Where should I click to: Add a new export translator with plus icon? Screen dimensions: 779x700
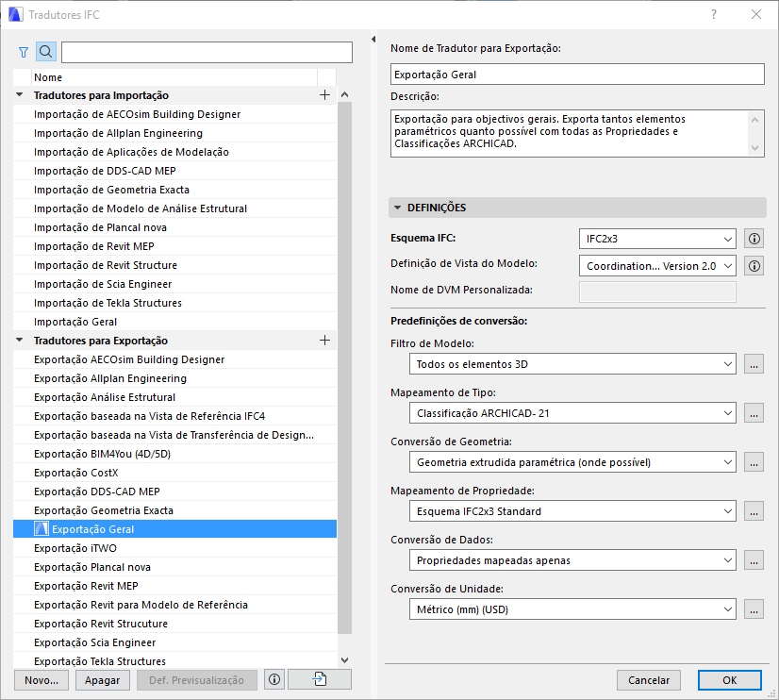325,340
